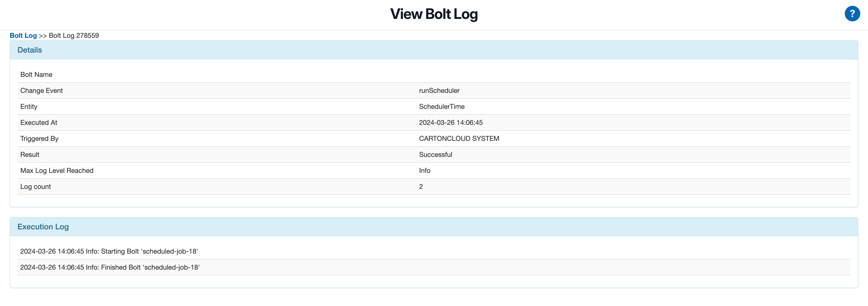
Task: Click the Max Log Level Reached label
Action: tap(57, 170)
